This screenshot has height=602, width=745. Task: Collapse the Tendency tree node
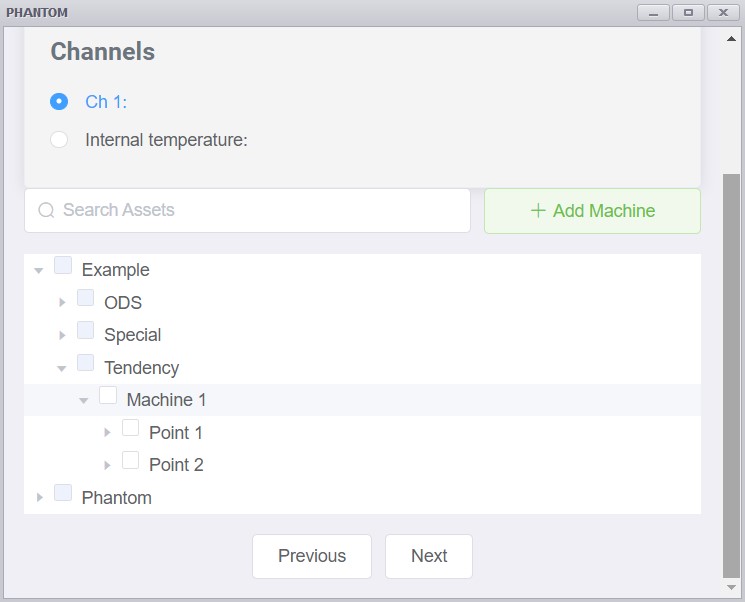pos(62,368)
